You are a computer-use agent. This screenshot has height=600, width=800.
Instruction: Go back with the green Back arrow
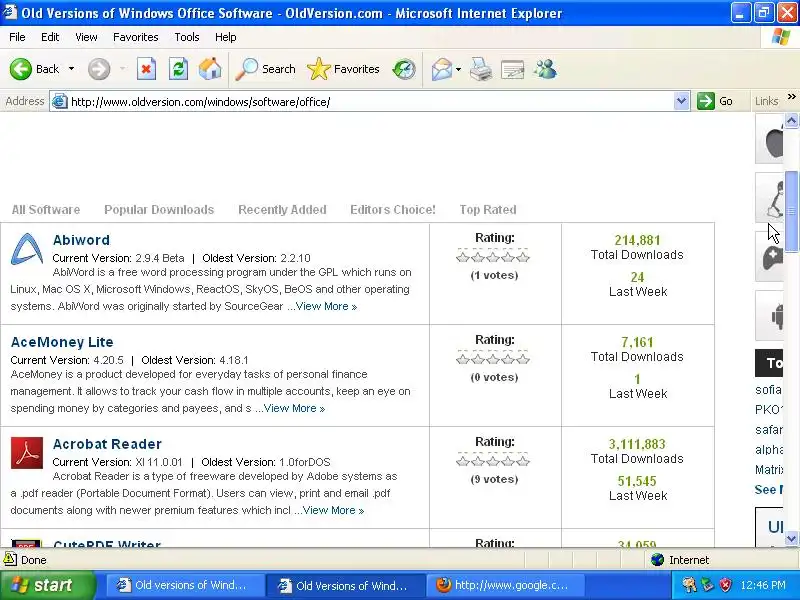(x=21, y=69)
